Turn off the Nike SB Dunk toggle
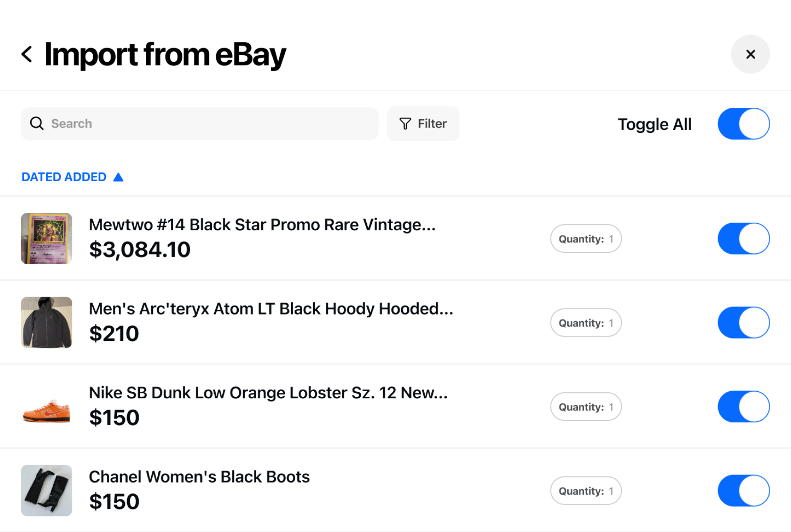791x532 pixels. point(743,407)
